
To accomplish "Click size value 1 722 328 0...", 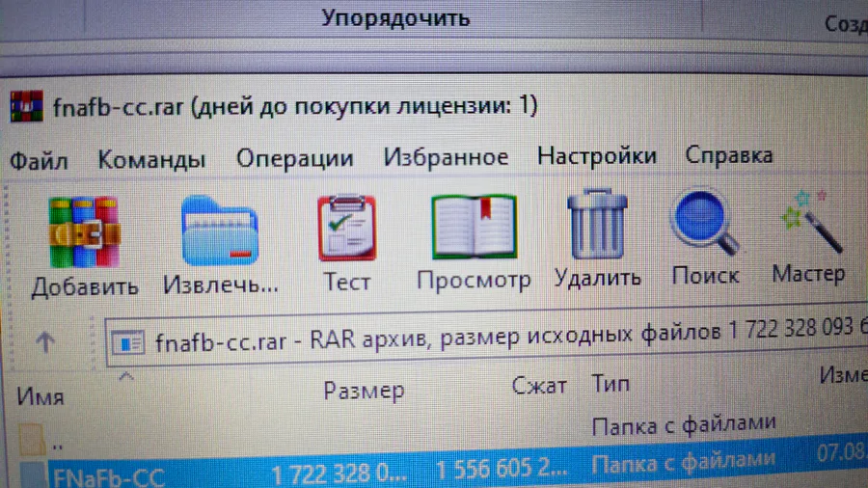I will click(x=339, y=474).
